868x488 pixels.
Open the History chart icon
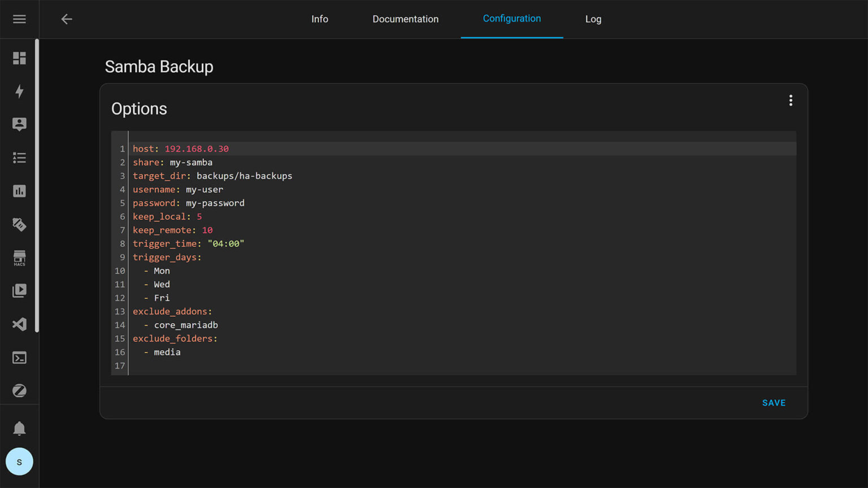click(19, 191)
